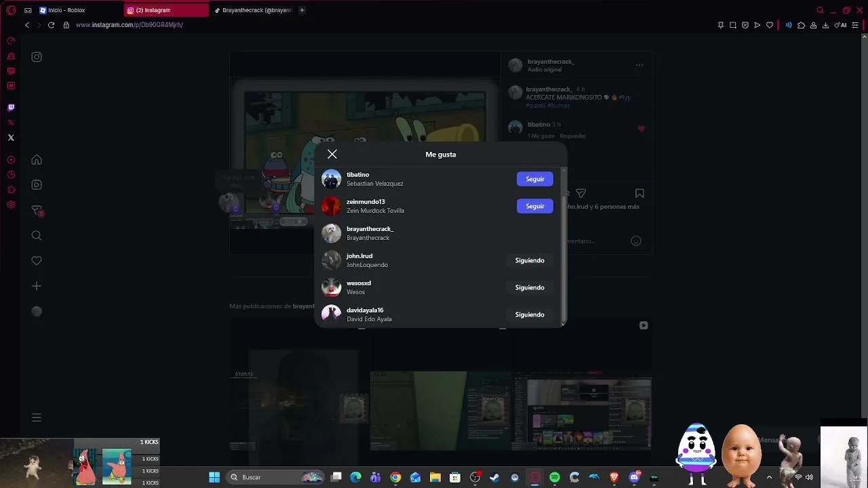Click Siguiendo button next to john.lrud

[530, 260]
